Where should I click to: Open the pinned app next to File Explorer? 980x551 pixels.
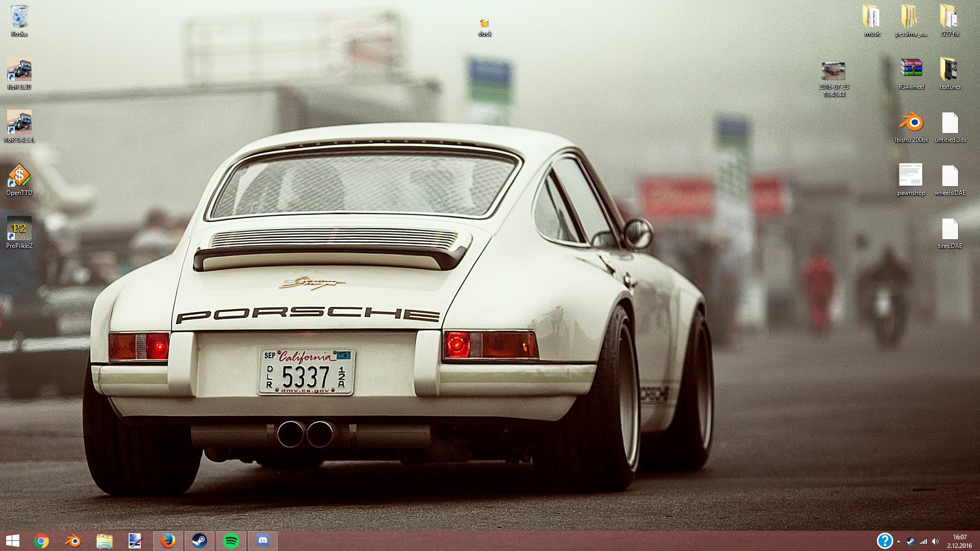pyautogui.click(x=135, y=541)
